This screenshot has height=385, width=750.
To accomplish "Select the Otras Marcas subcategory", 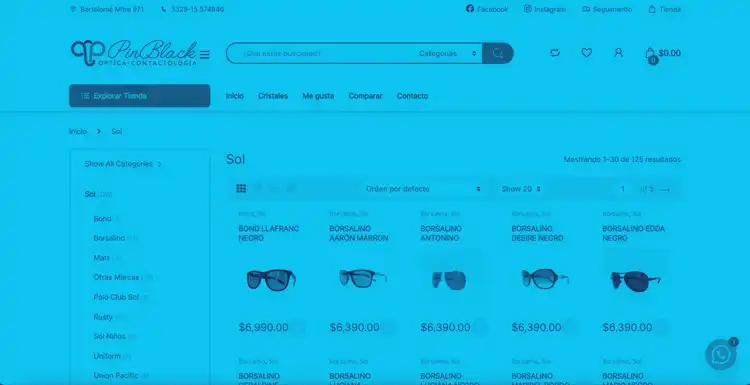I will [x=116, y=277].
